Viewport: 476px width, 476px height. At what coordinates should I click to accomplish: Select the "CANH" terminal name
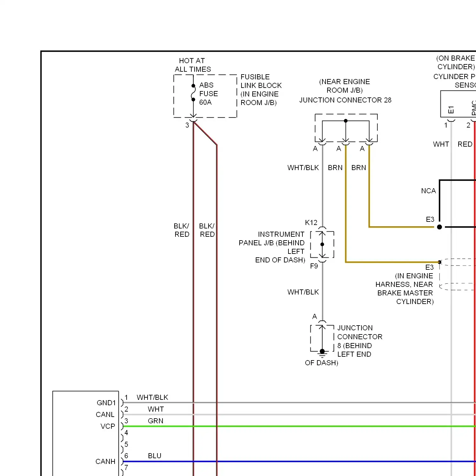105,462
